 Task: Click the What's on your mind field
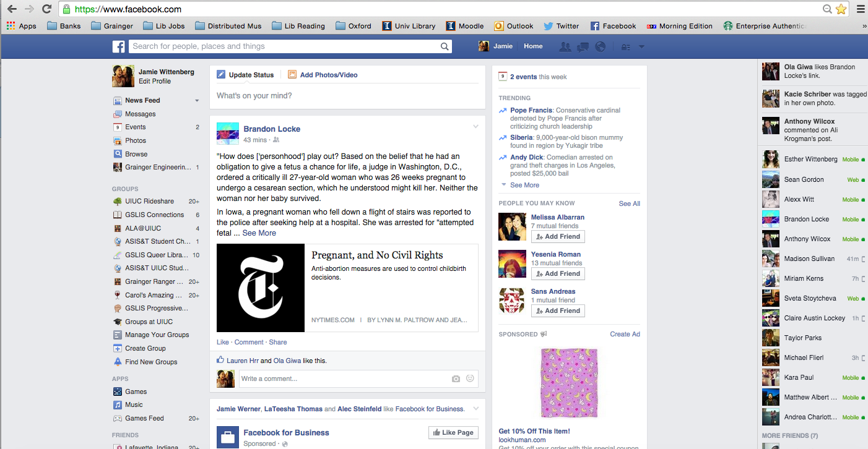tap(347, 96)
